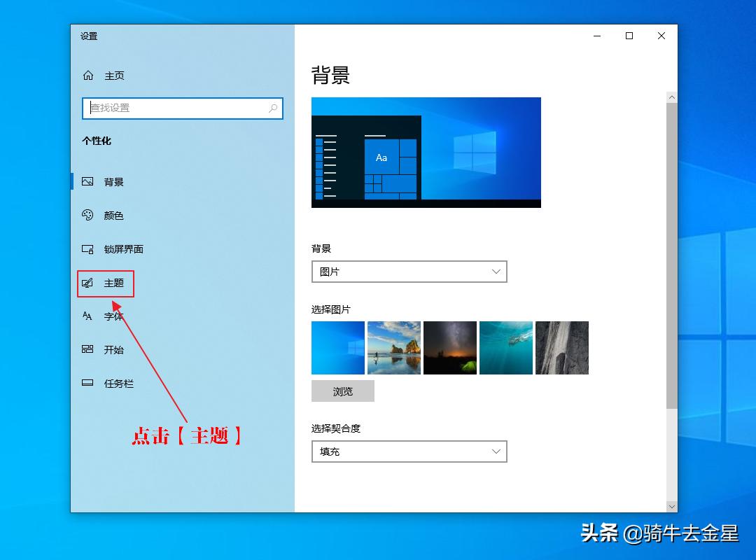Image resolution: width=756 pixels, height=560 pixels.
Task: Click the search magnifier in 查找设置 box
Action: (x=273, y=109)
